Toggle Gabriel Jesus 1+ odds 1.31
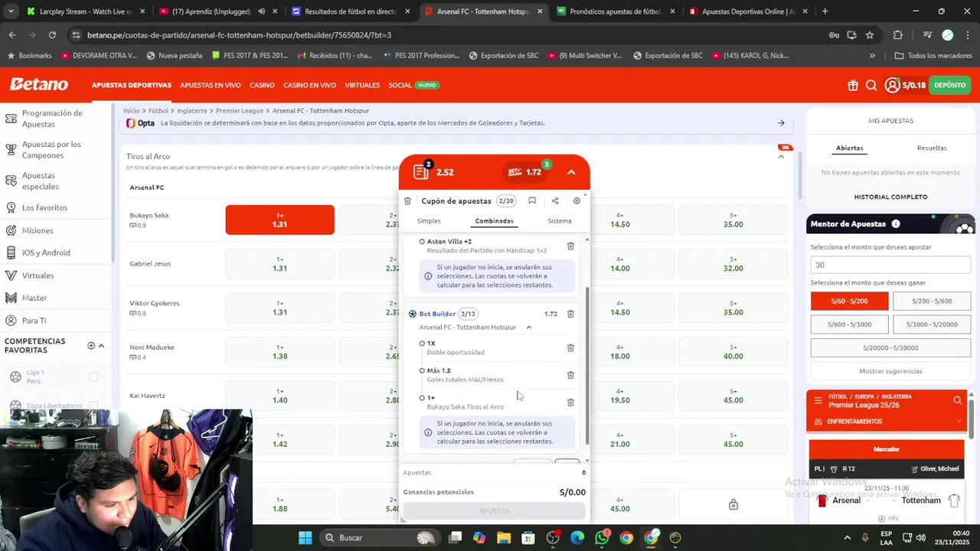This screenshot has height=551, width=980. [x=279, y=264]
